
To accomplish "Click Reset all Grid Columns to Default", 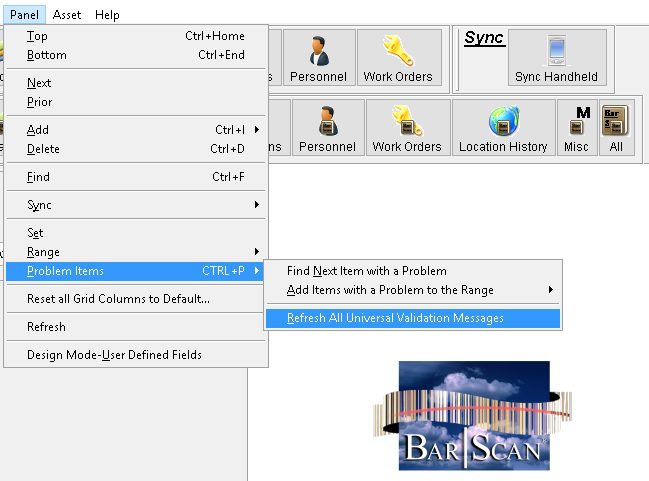I will tap(118, 298).
